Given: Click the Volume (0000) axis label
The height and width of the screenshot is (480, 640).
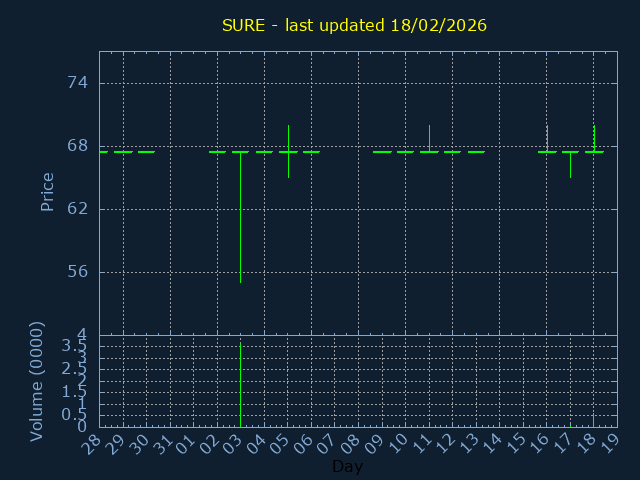Looking at the screenshot, I should 37,381.
